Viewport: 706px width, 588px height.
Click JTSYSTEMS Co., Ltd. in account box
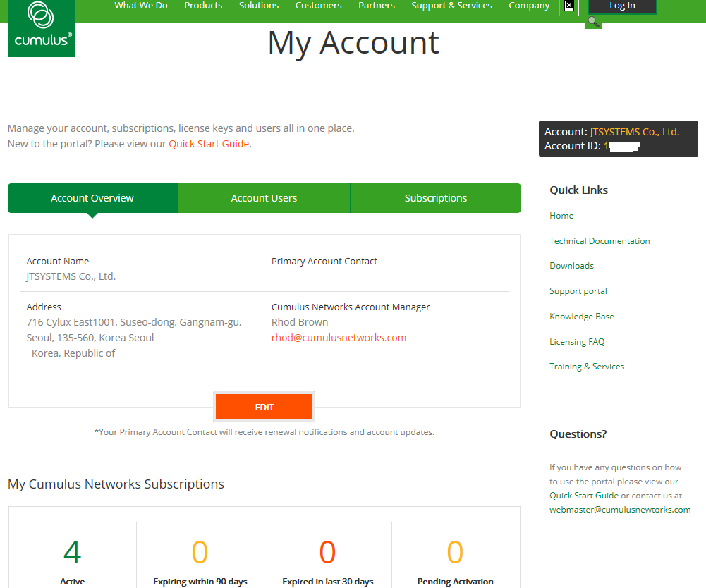tap(634, 132)
